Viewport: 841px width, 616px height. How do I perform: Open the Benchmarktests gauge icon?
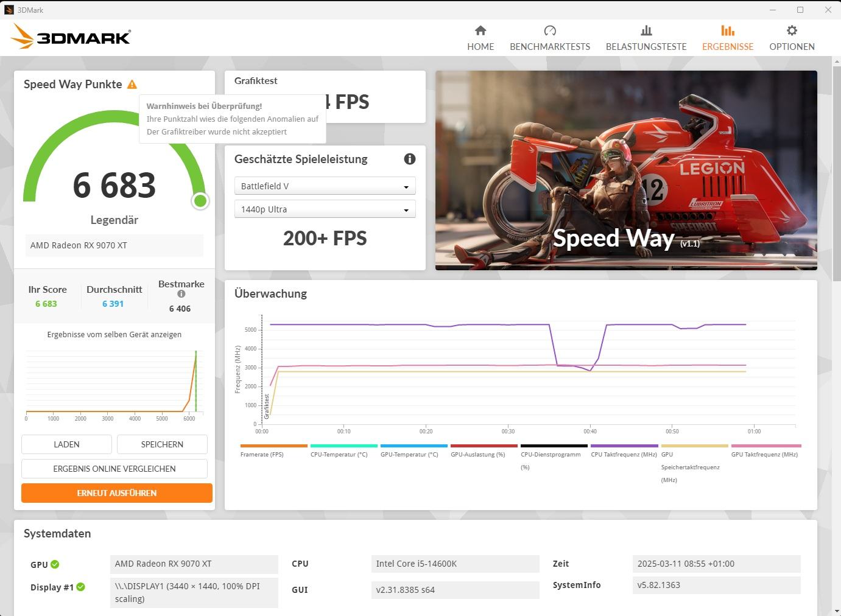point(550,30)
